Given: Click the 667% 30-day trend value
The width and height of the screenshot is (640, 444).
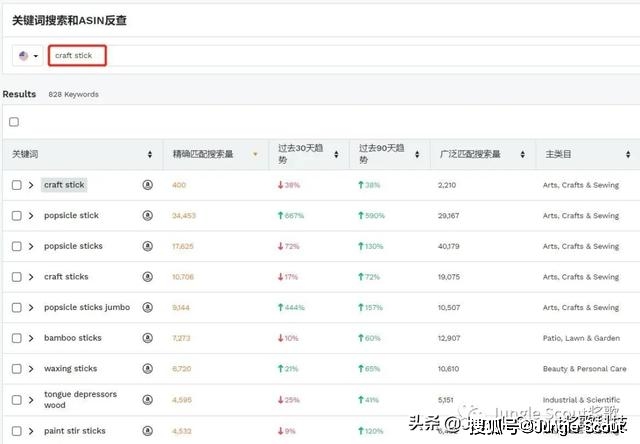Looking at the screenshot, I should pos(291,215).
